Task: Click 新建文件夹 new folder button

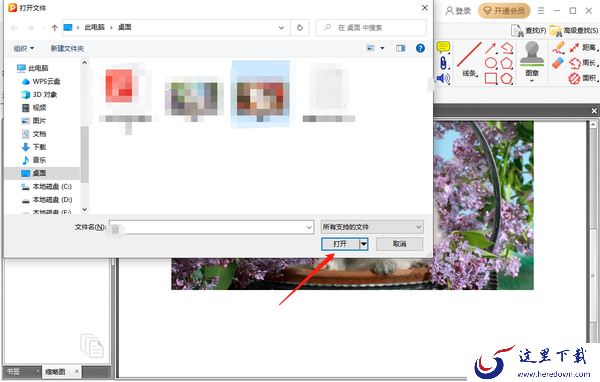Action: pyautogui.click(x=67, y=48)
